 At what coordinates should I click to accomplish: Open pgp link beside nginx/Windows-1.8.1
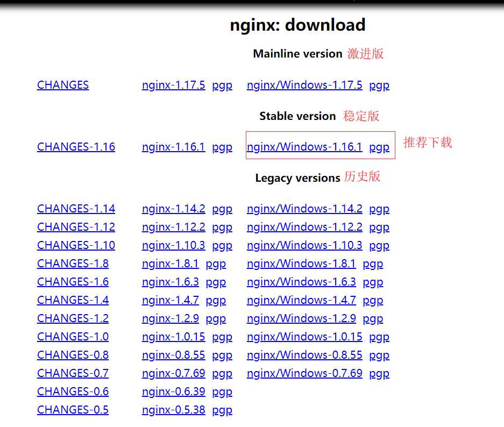pyautogui.click(x=373, y=265)
